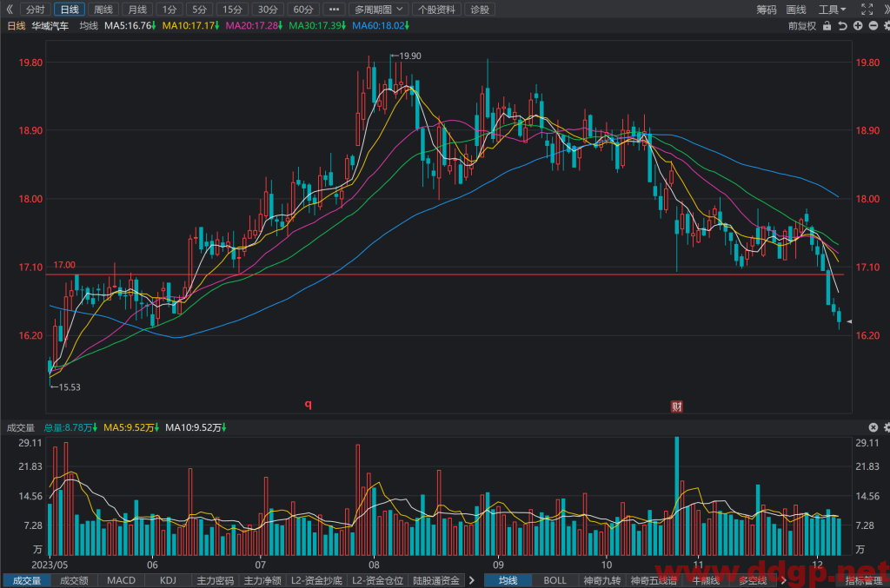Screen dimensions: 890x588
Task: Open 指标管理 indicator management
Action: tap(863, 580)
